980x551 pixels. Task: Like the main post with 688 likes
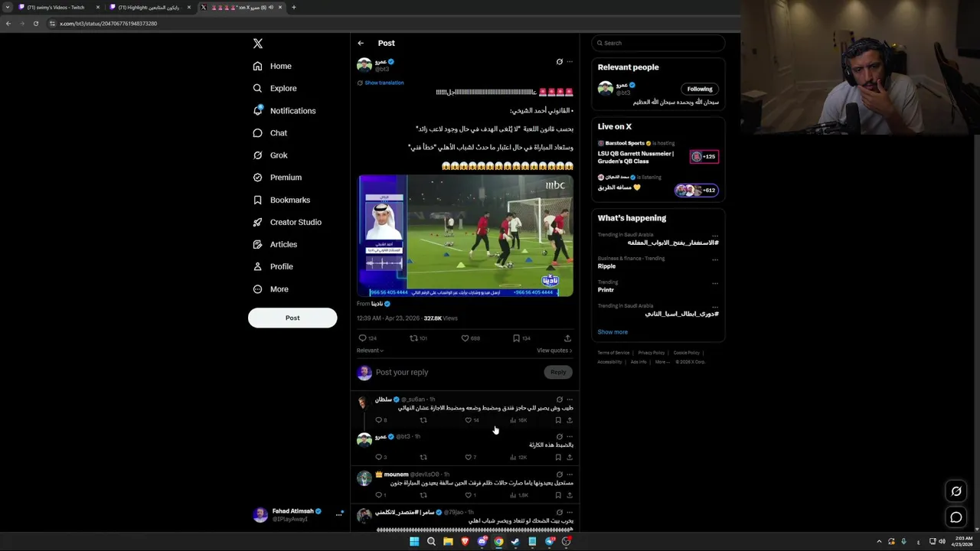pos(470,337)
